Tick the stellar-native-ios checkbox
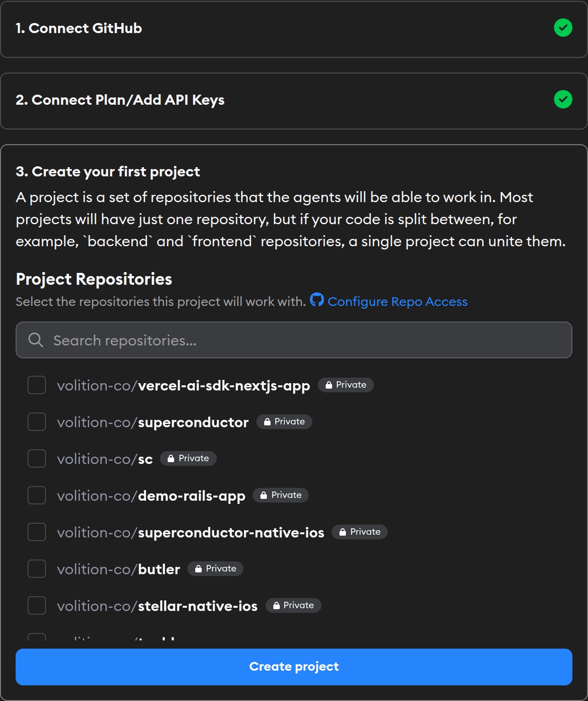The height and width of the screenshot is (701, 588). (x=37, y=605)
